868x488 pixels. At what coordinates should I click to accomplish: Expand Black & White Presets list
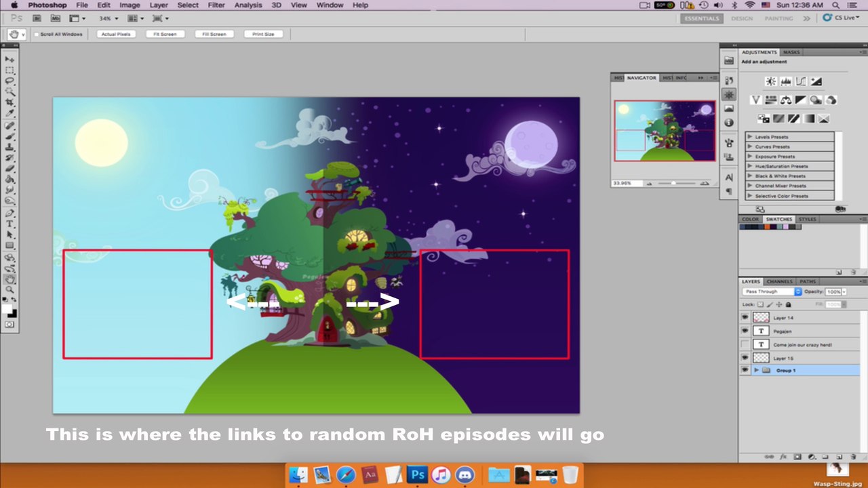(x=750, y=176)
